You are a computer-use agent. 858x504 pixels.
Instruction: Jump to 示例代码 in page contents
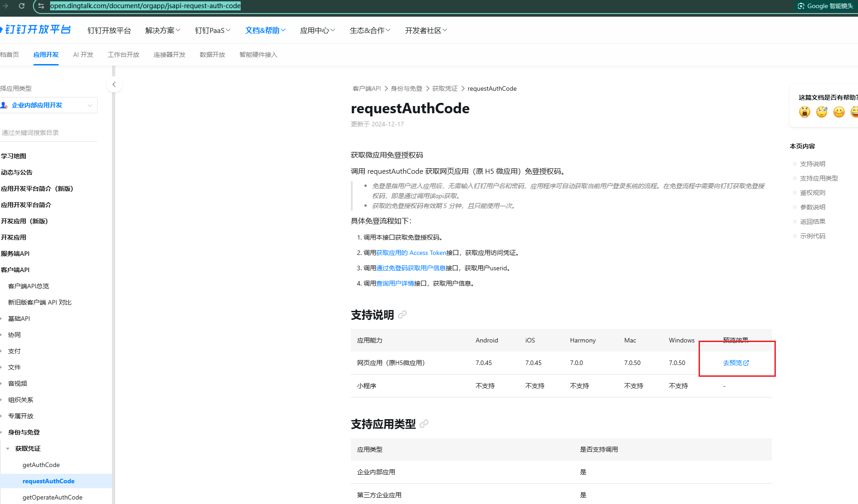click(x=812, y=236)
